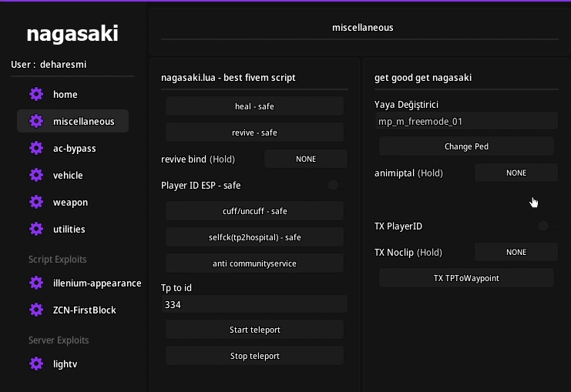Click the TX Noclip NONE keybind button
Viewport: 571px width, 392px height.
tap(516, 252)
